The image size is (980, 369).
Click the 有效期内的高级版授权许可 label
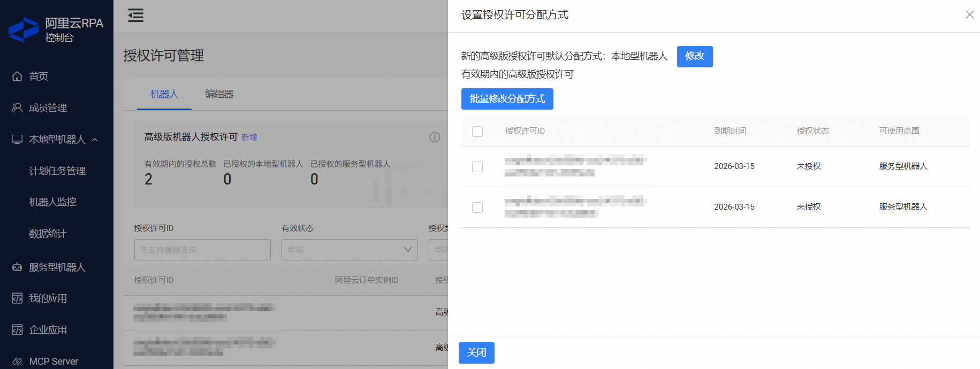pyautogui.click(x=518, y=74)
